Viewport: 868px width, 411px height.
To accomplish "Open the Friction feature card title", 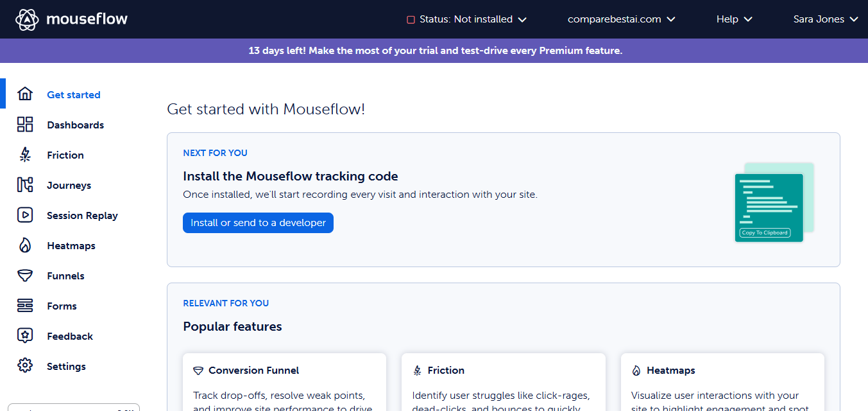I will point(446,371).
